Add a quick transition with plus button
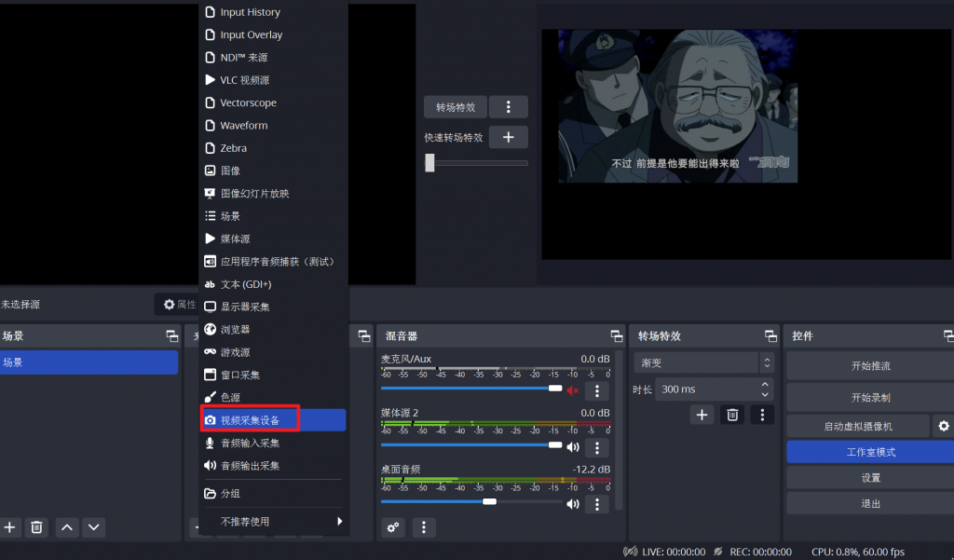 [x=508, y=138]
